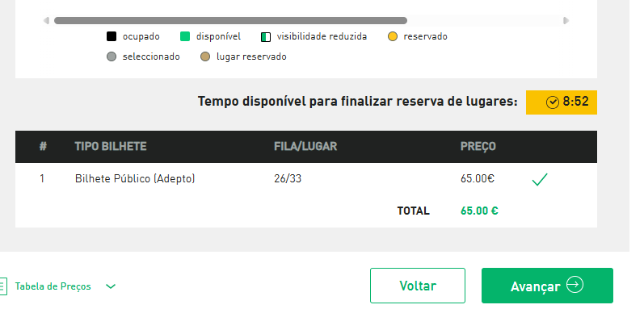Click the right scrollbar arrow
This screenshot has height=309, width=644.
[x=566, y=20]
